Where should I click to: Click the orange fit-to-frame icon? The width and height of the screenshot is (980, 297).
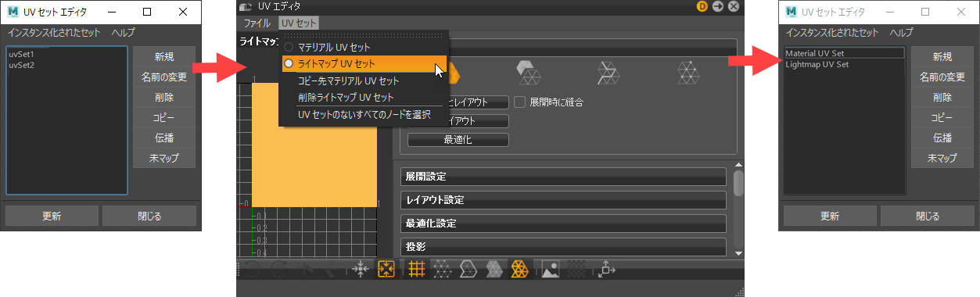click(x=386, y=270)
